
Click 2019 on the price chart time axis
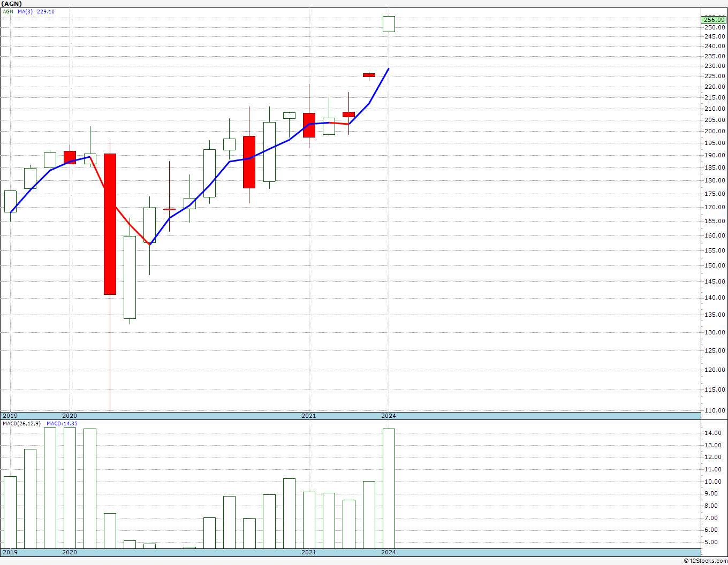[10, 416]
